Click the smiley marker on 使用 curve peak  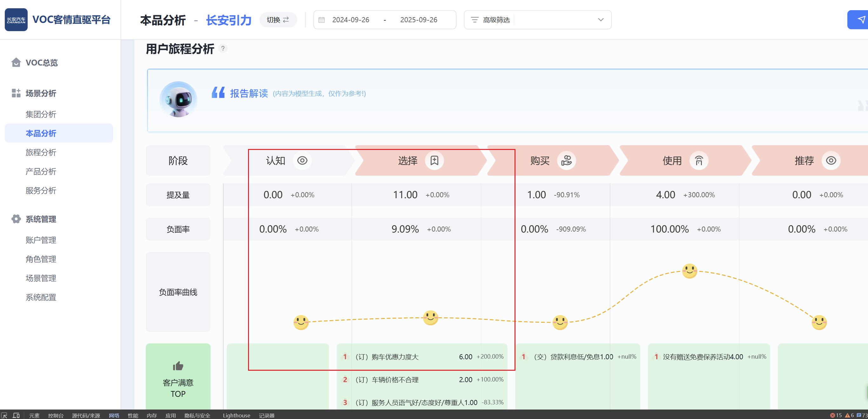pos(689,271)
